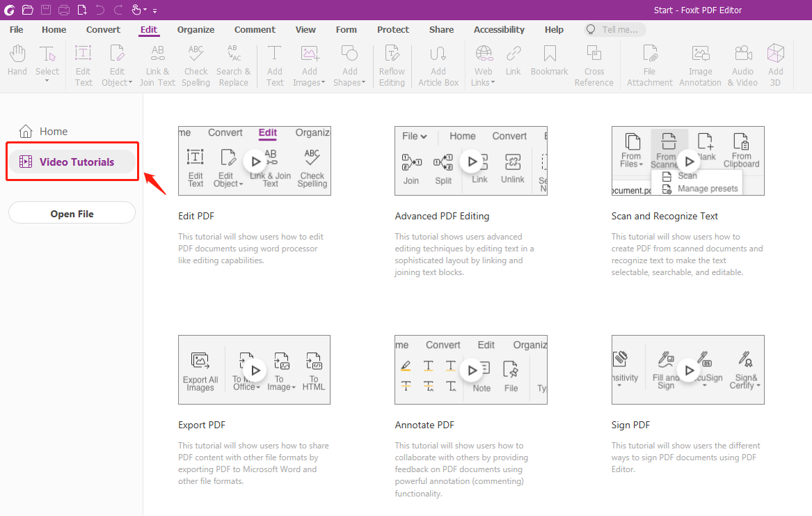
Task: Open the View tab
Action: [x=305, y=29]
